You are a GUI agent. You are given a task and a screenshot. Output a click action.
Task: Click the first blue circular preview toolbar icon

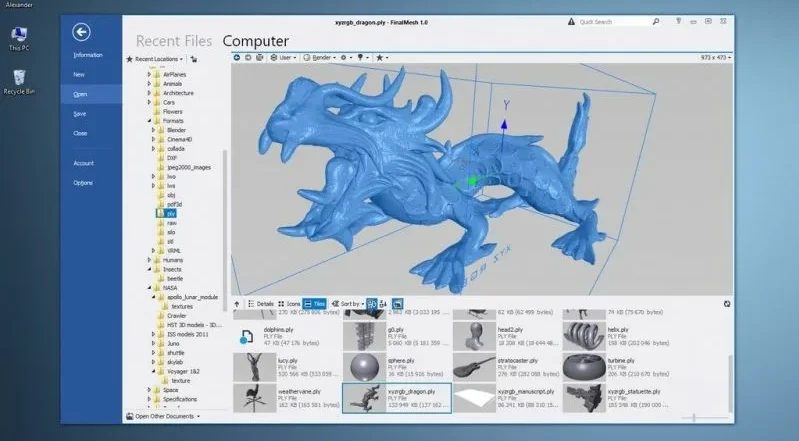tap(237, 58)
